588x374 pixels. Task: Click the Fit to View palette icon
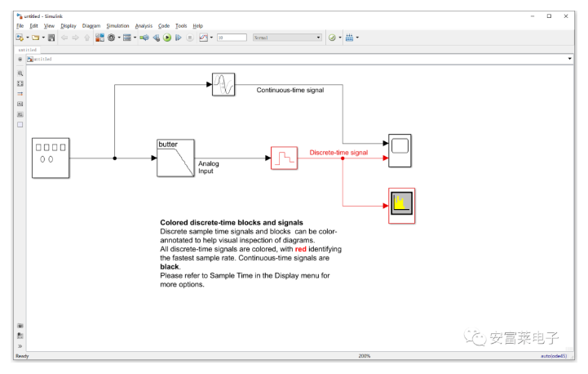tap(20, 84)
